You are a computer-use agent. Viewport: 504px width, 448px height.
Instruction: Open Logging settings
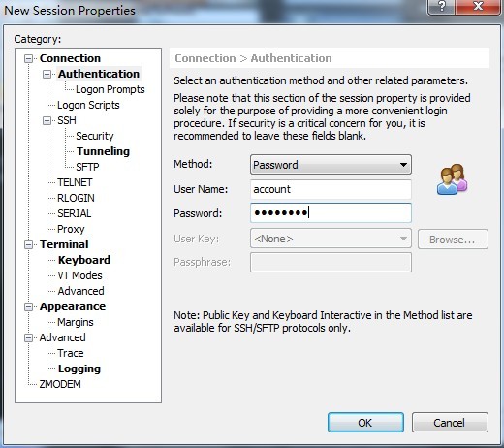(79, 368)
